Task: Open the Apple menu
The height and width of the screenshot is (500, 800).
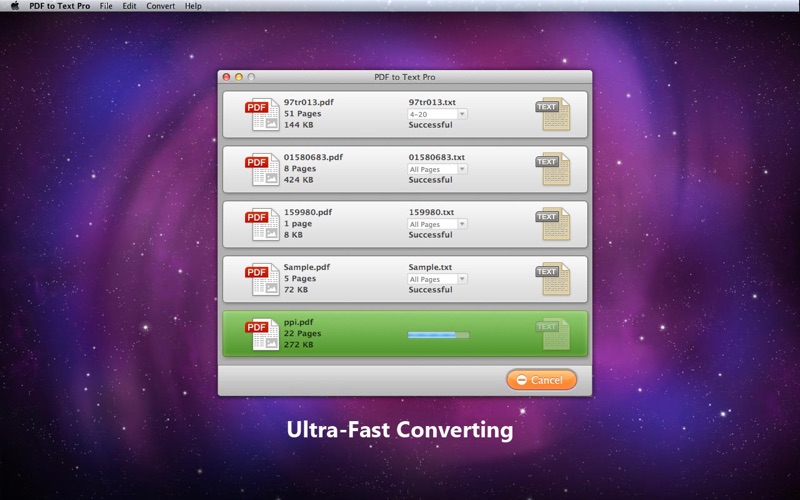Action: coord(16,6)
